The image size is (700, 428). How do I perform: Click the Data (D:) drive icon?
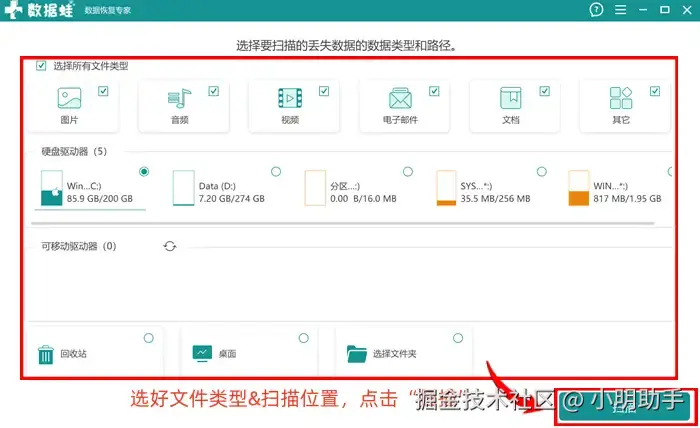click(183, 188)
